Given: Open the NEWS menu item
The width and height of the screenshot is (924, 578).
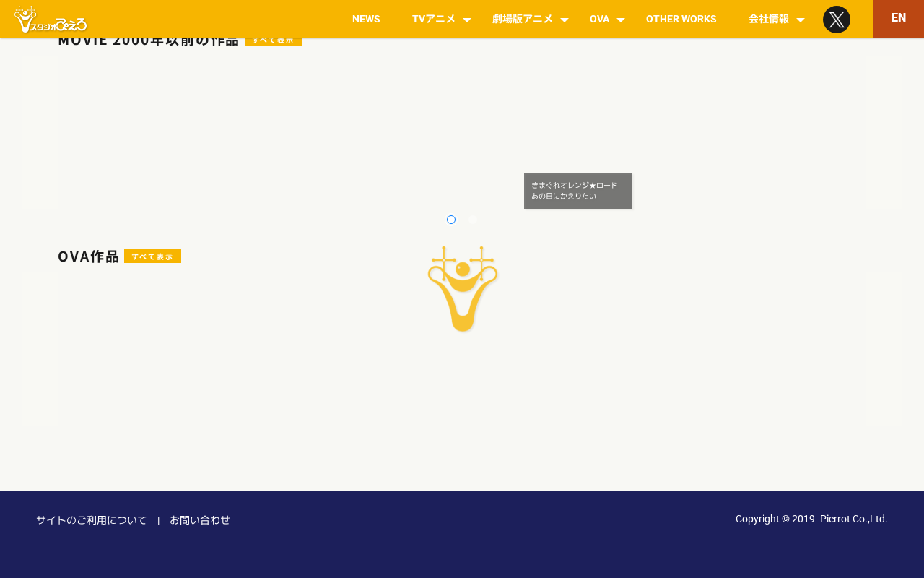Looking at the screenshot, I should click(x=366, y=19).
